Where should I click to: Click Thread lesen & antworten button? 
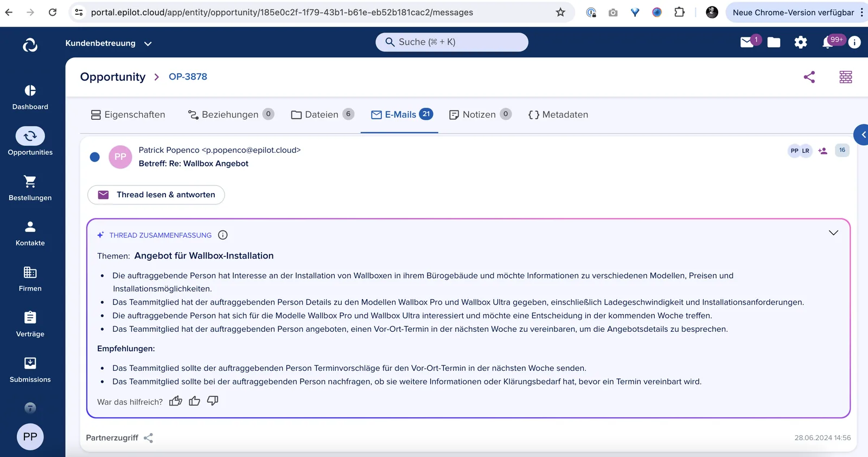click(x=156, y=195)
